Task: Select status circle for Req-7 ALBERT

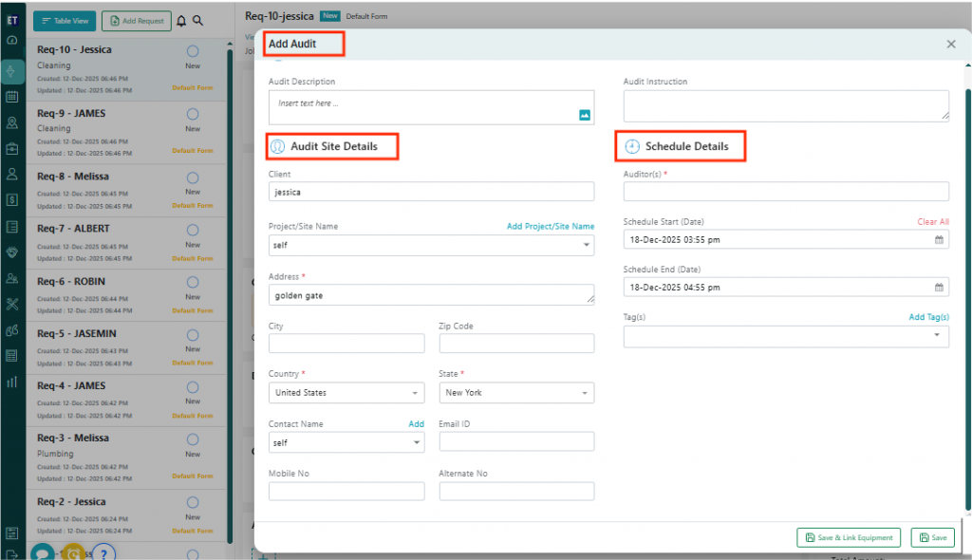Action: 193,230
